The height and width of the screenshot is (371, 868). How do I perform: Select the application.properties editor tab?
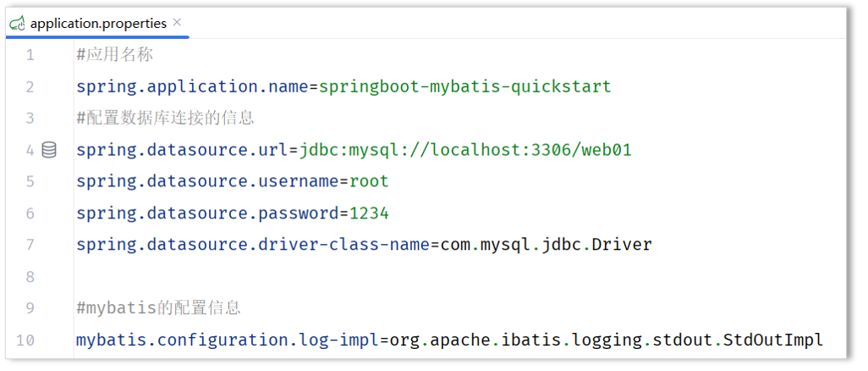98,24
